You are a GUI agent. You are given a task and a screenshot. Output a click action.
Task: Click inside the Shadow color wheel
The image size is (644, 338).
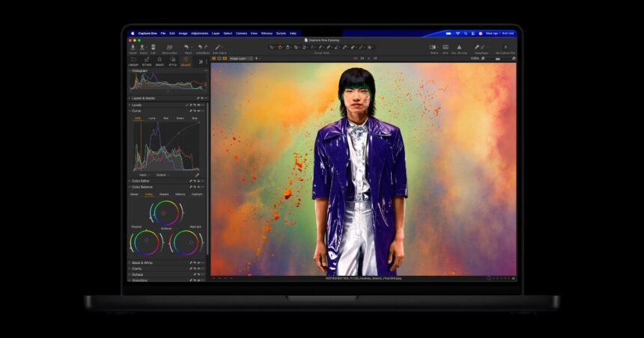(147, 242)
